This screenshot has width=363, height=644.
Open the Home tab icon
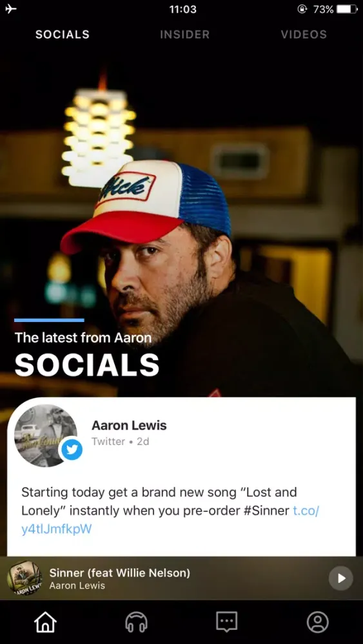[x=45, y=622]
